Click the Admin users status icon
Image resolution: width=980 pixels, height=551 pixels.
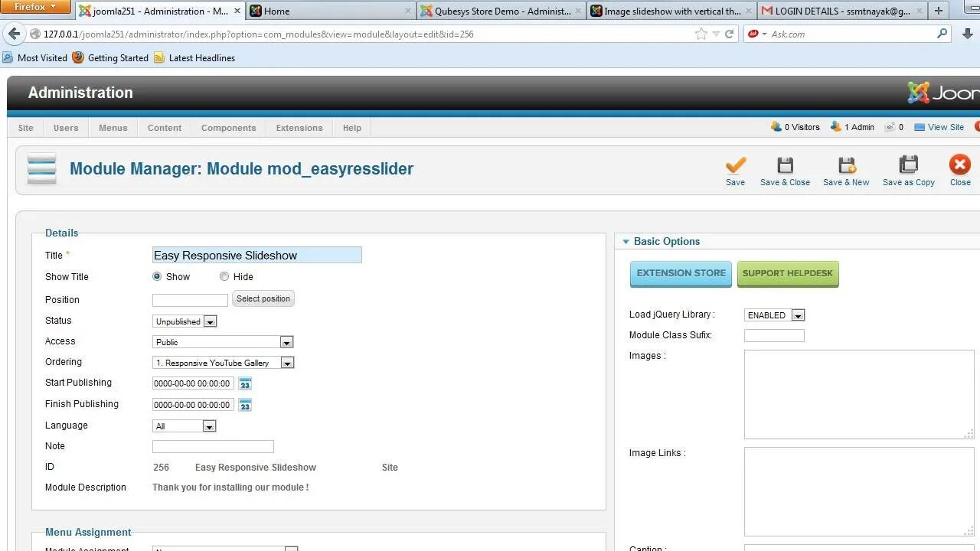point(836,127)
